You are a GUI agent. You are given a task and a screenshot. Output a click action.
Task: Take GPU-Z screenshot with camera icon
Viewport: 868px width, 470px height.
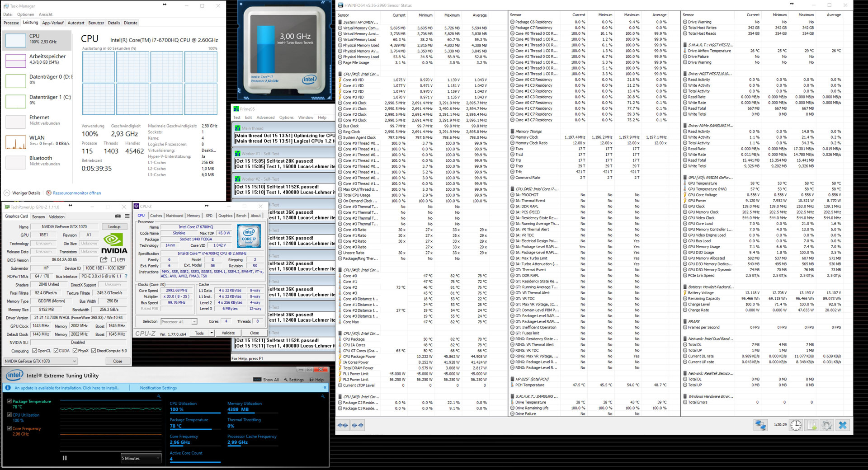(118, 216)
